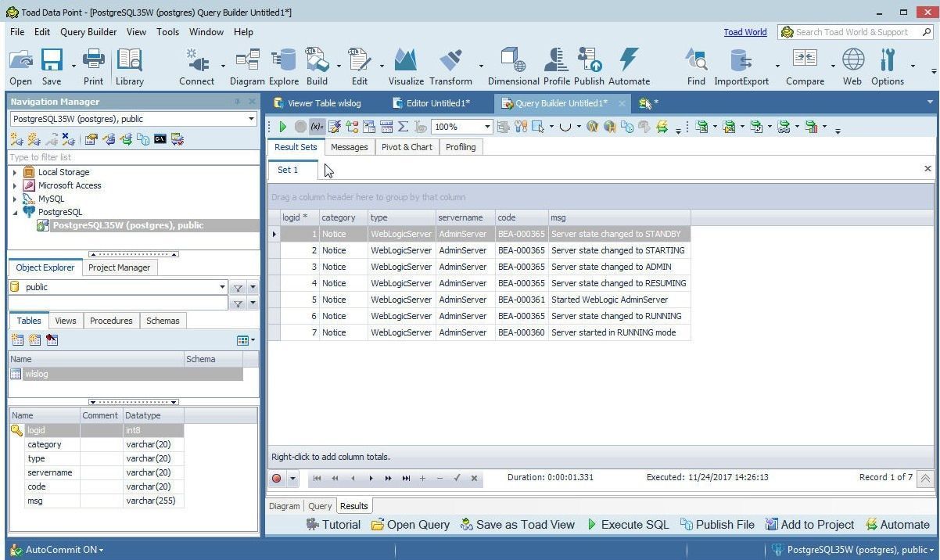This screenshot has width=940, height=560.
Task: Open the Automate tool in main toolbar
Action: tap(629, 66)
